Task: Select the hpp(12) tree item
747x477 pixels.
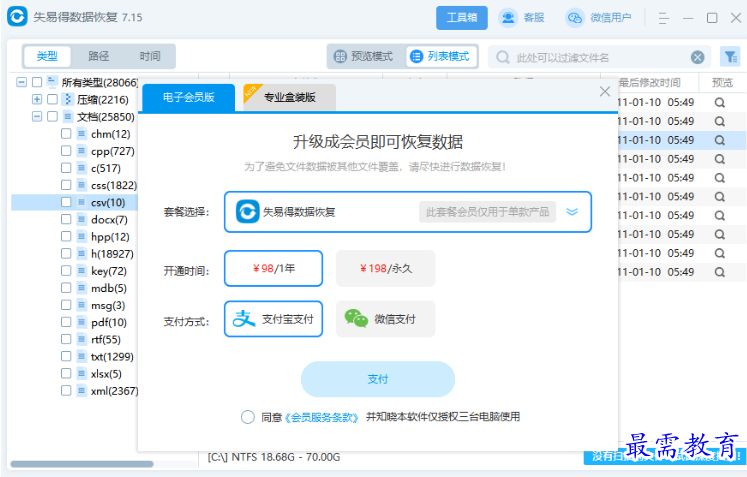Action: (x=110, y=237)
